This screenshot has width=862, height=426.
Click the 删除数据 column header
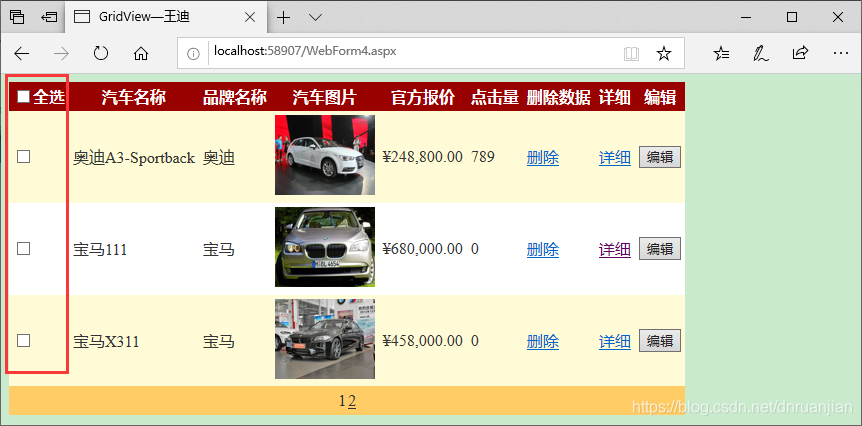coord(559,97)
